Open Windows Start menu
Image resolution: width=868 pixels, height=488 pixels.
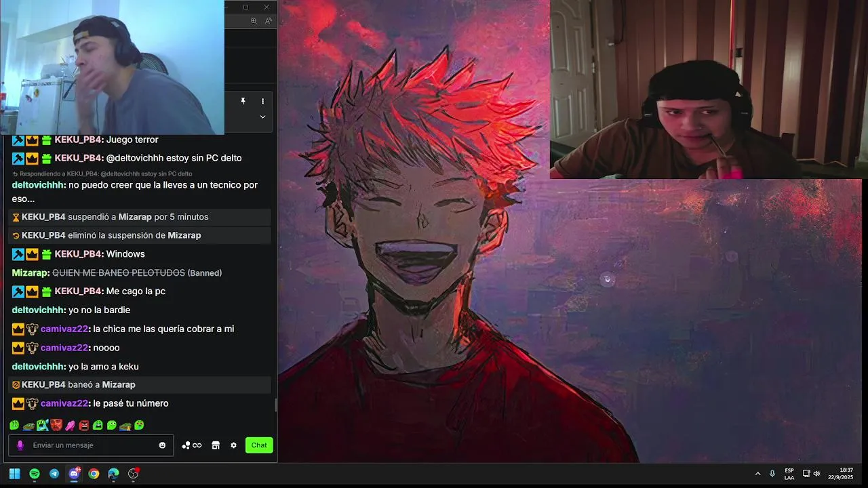[14, 474]
